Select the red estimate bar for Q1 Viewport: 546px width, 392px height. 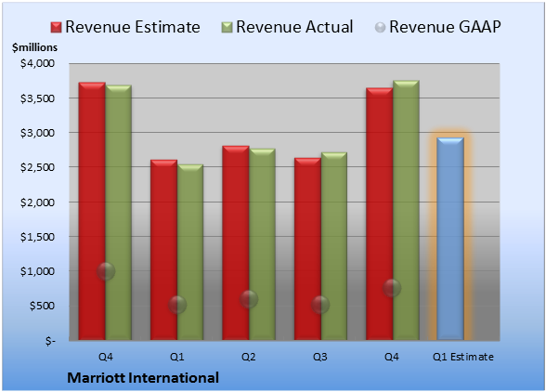point(163,250)
